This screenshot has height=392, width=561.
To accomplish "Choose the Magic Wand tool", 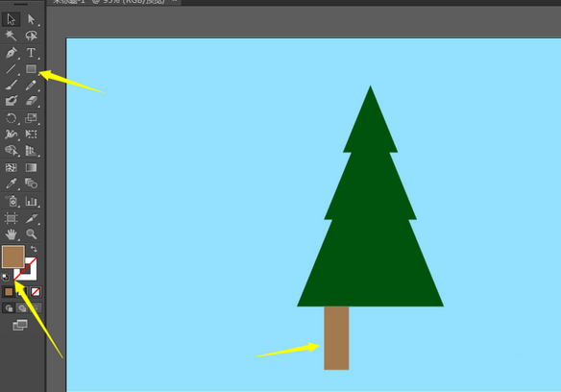I will [12, 36].
